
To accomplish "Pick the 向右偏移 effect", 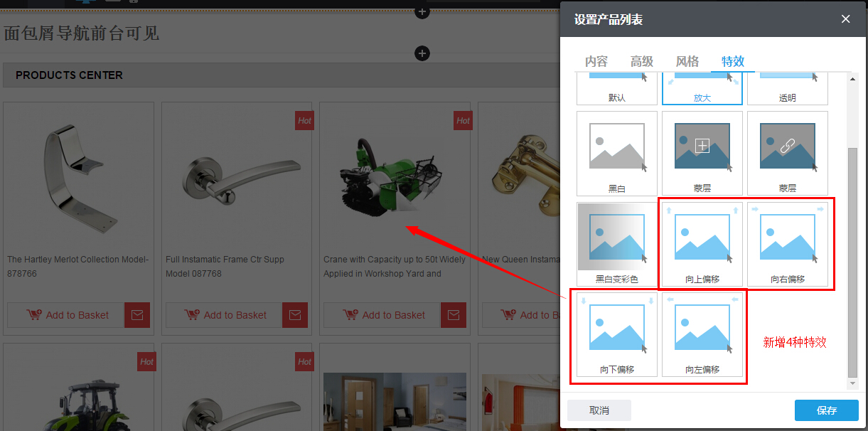I will [787, 244].
